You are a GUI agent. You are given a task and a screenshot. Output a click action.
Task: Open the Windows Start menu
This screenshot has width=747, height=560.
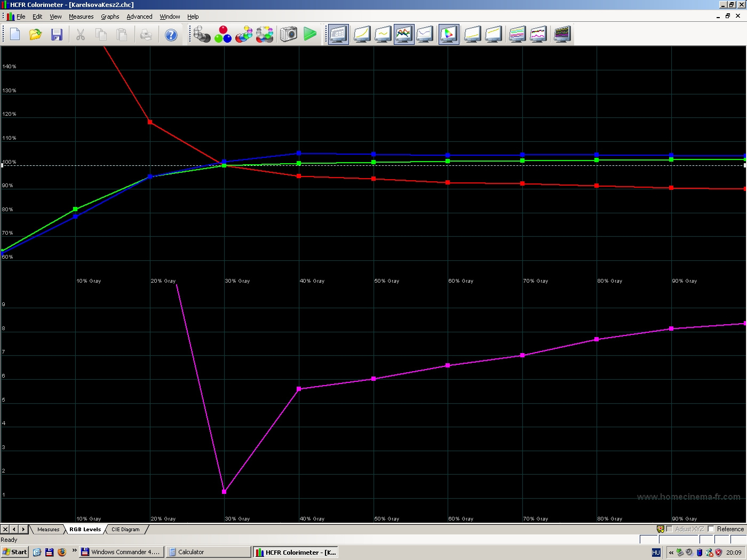pos(14,552)
